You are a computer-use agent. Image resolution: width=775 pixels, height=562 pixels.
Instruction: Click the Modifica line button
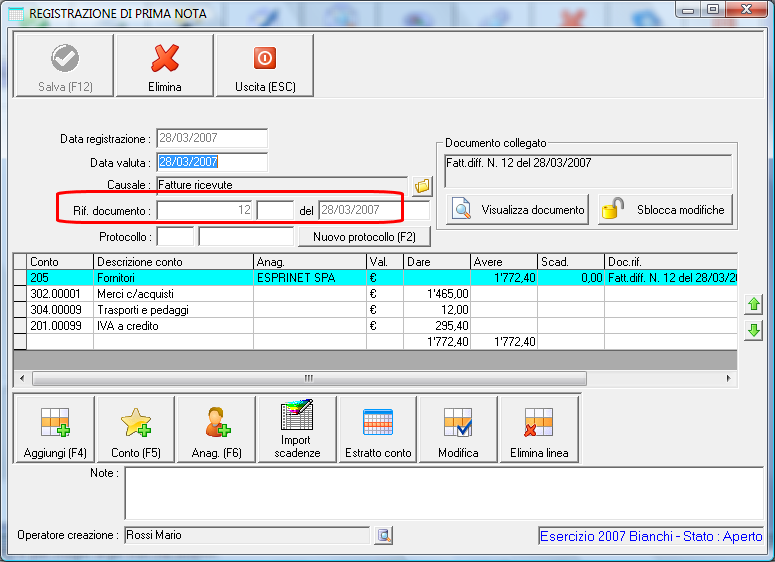(x=458, y=430)
